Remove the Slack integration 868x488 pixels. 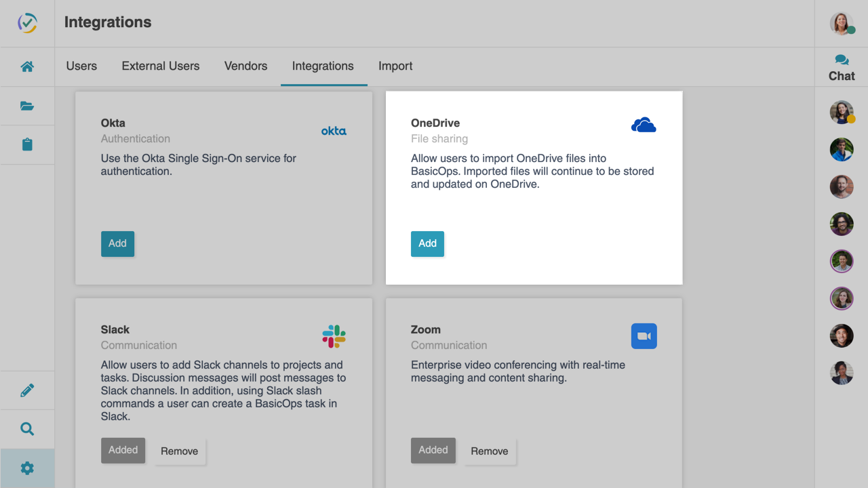click(x=179, y=451)
